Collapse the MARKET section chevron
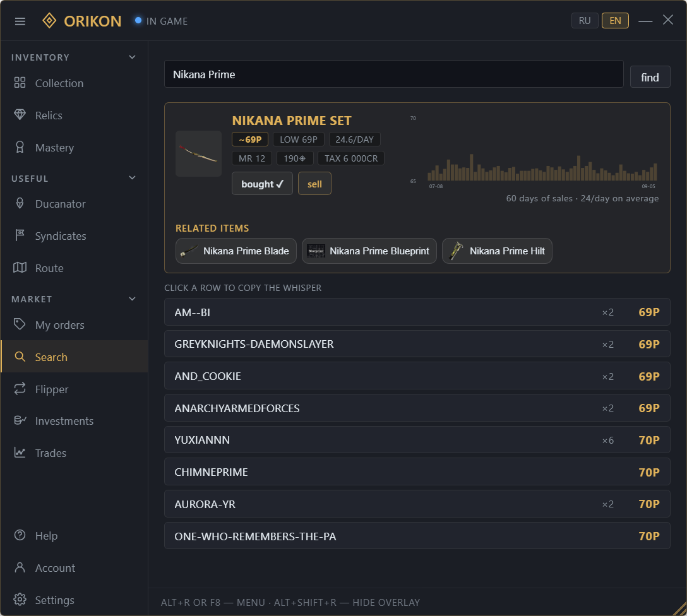 tap(133, 299)
